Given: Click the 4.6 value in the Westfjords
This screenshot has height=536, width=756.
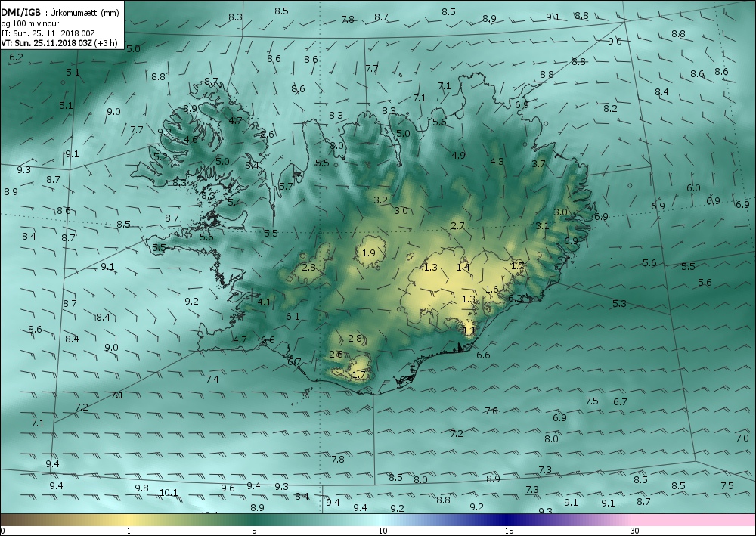Looking at the screenshot, I should click(x=191, y=140).
